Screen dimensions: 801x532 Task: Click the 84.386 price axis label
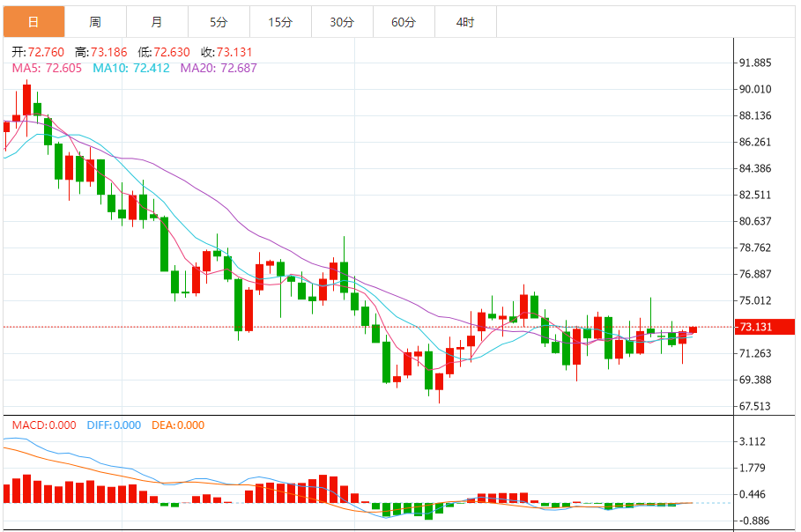(755, 168)
